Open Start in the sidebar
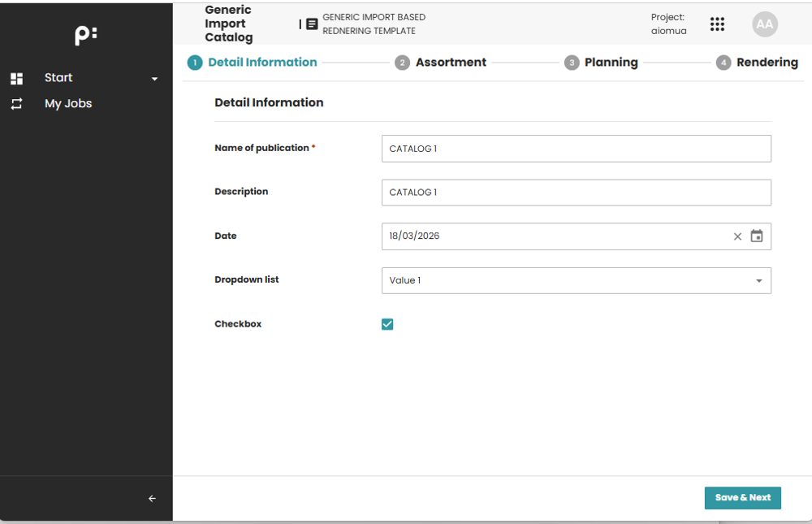 [58, 78]
